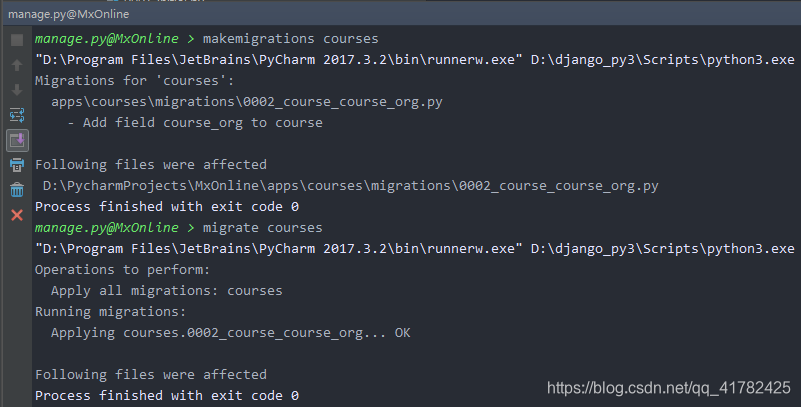The width and height of the screenshot is (801, 407).
Task: Click the second runnerw.exe command line under migrate
Action: (x=415, y=249)
